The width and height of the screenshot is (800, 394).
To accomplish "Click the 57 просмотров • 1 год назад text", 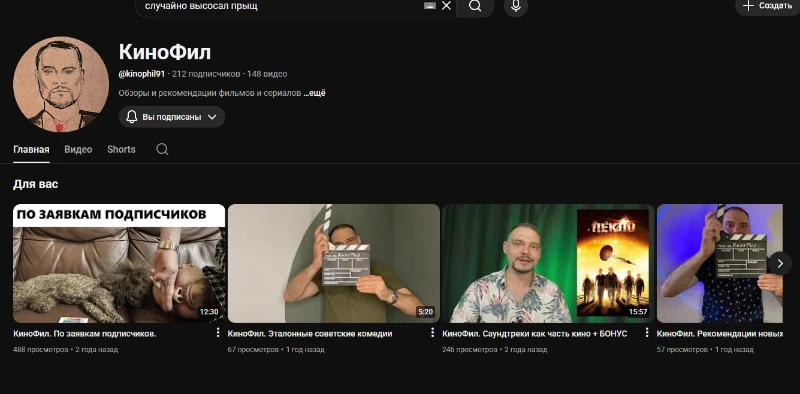I will [705, 350].
